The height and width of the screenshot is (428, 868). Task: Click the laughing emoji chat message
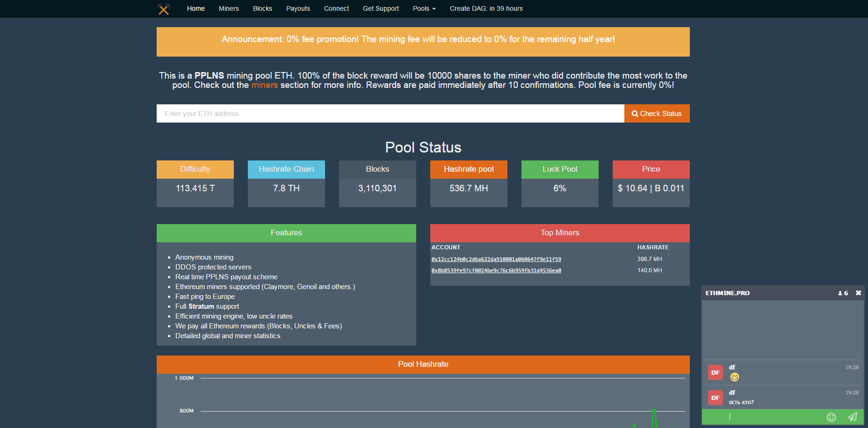tap(734, 377)
